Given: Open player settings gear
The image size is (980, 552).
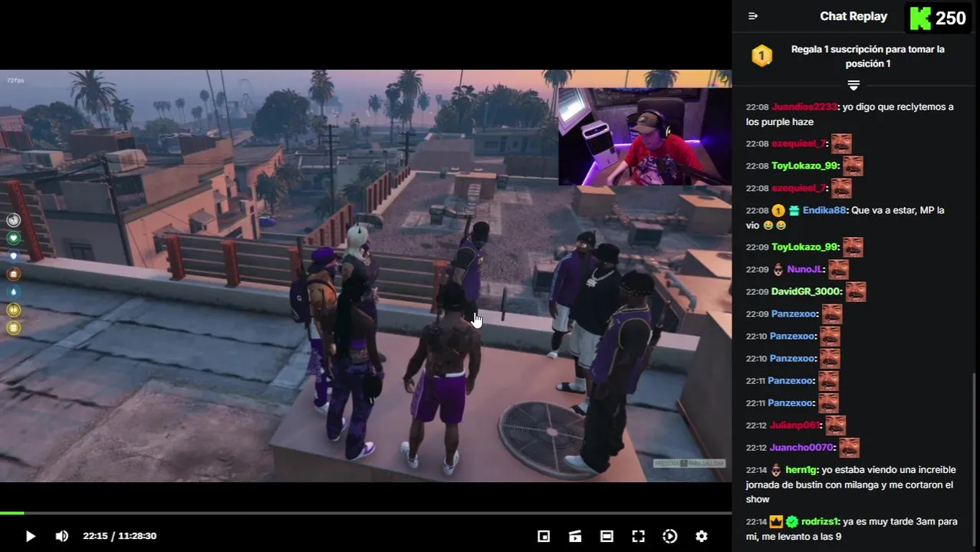Looking at the screenshot, I should (701, 537).
